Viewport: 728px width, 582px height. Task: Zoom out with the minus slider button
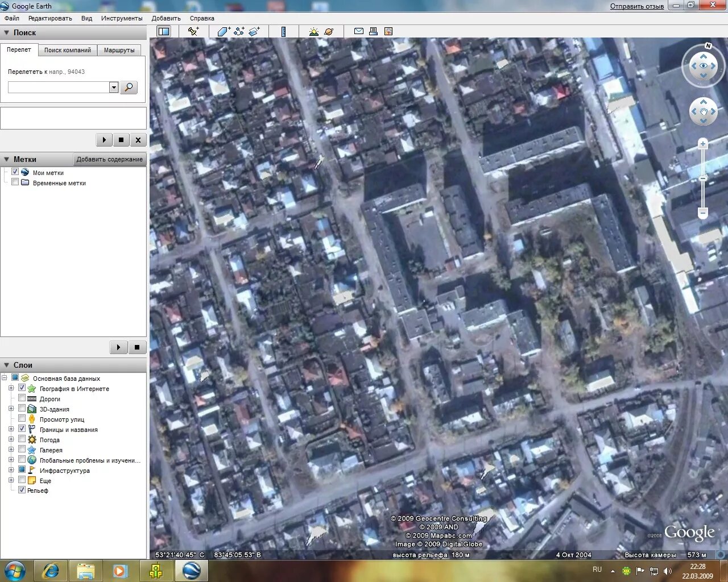click(x=703, y=213)
